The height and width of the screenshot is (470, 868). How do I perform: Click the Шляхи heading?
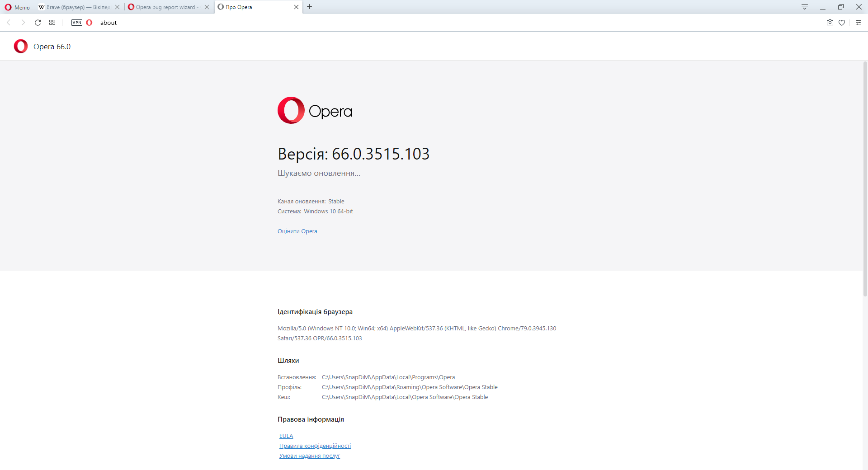click(288, 361)
